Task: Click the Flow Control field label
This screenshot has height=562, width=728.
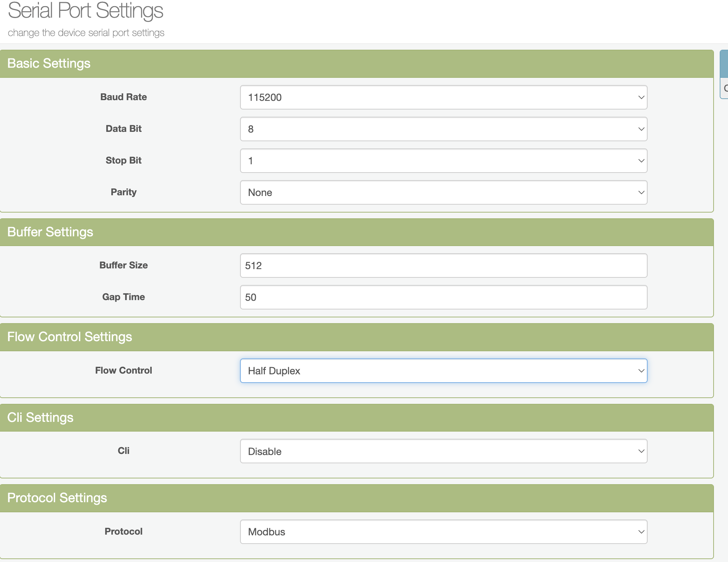Action: tap(123, 370)
